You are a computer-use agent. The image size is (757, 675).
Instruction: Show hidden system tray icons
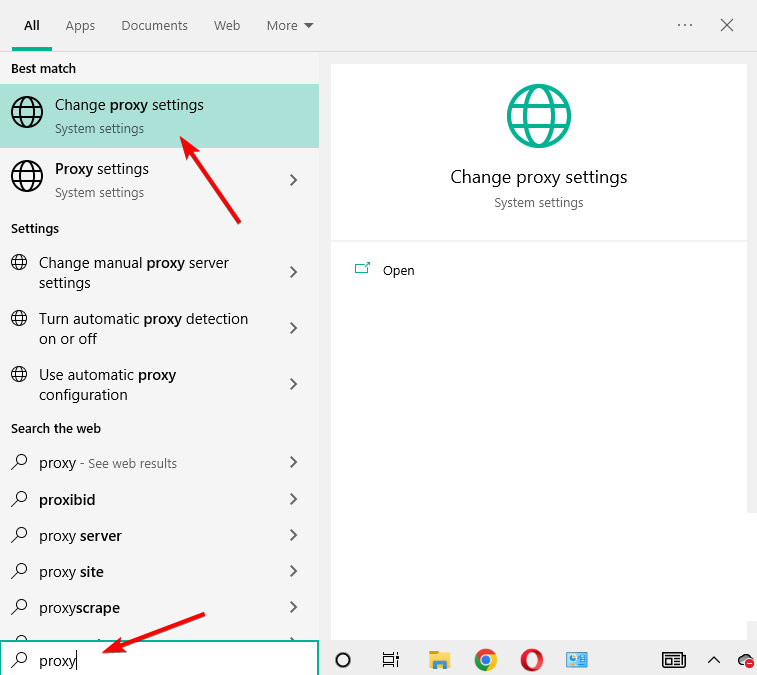(714, 660)
